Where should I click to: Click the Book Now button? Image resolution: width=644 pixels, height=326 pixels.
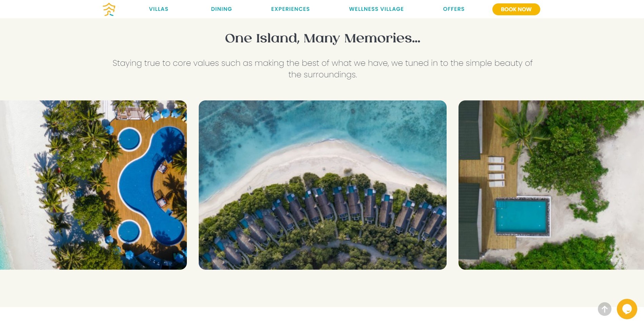[516, 9]
